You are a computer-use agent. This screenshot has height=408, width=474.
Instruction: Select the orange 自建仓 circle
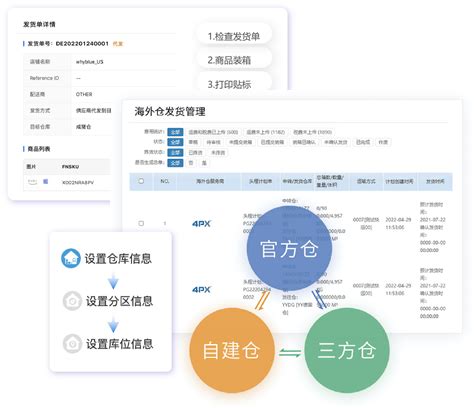(232, 350)
